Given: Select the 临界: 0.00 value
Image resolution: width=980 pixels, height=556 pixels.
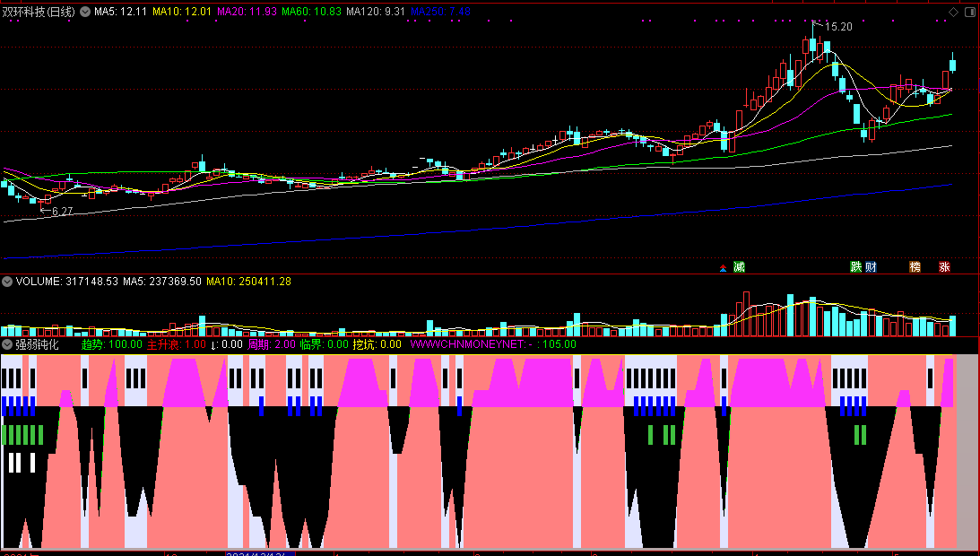Looking at the screenshot, I should click(x=324, y=344).
